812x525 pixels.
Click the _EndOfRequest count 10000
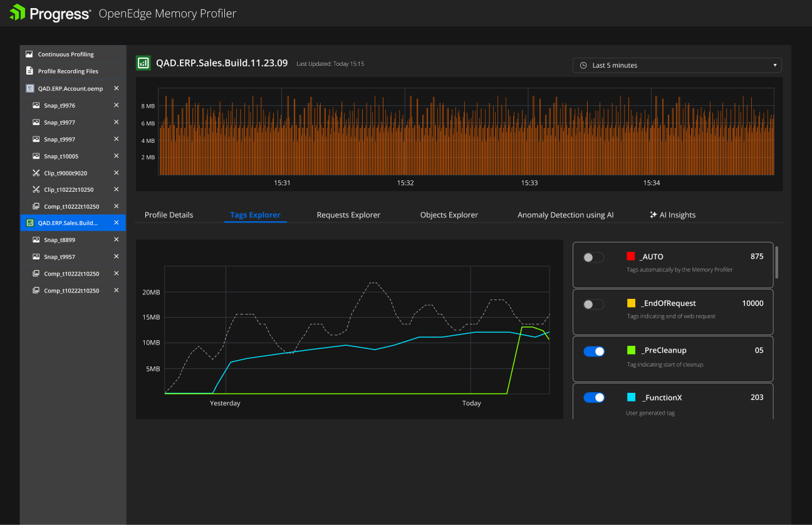pyautogui.click(x=752, y=303)
